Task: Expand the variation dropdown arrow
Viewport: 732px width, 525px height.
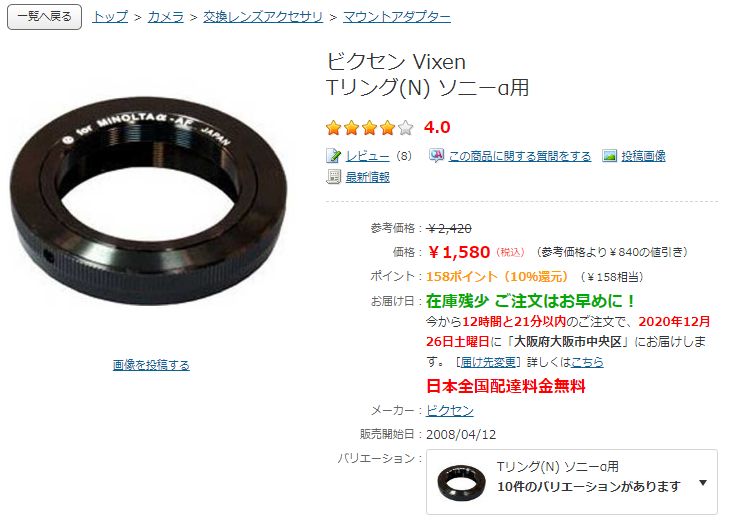Action: 703,483
